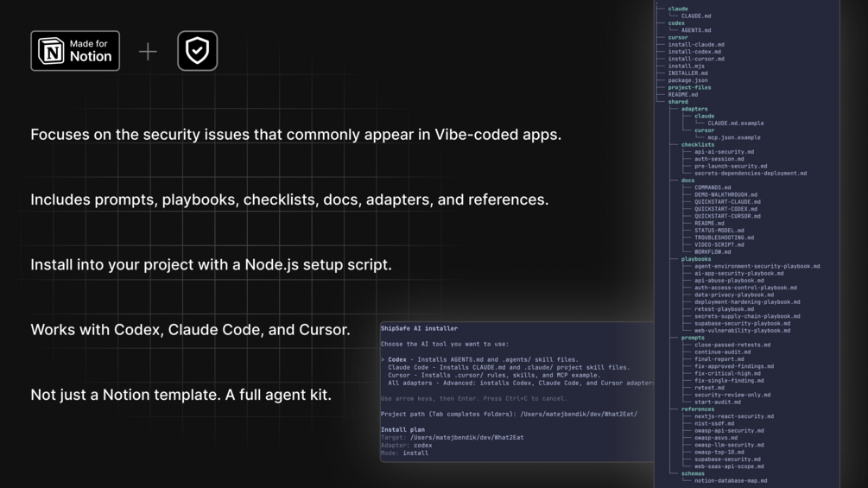Collapse the docs folder
Viewport: 868px width, 488px height.
[x=687, y=181]
